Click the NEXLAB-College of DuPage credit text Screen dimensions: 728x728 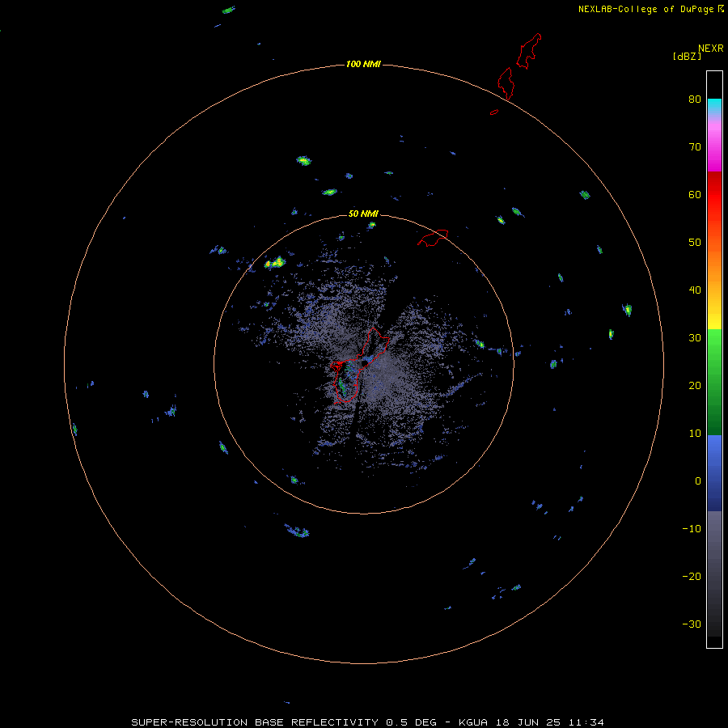[645, 9]
